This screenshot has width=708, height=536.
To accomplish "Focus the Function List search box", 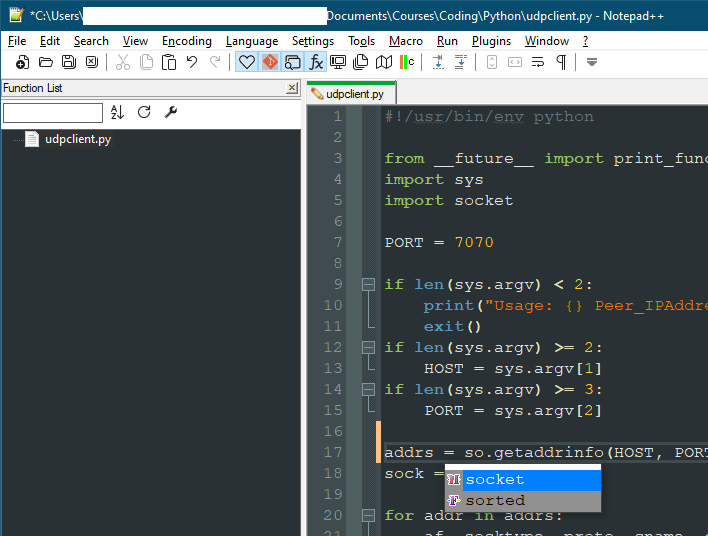I will pos(53,113).
